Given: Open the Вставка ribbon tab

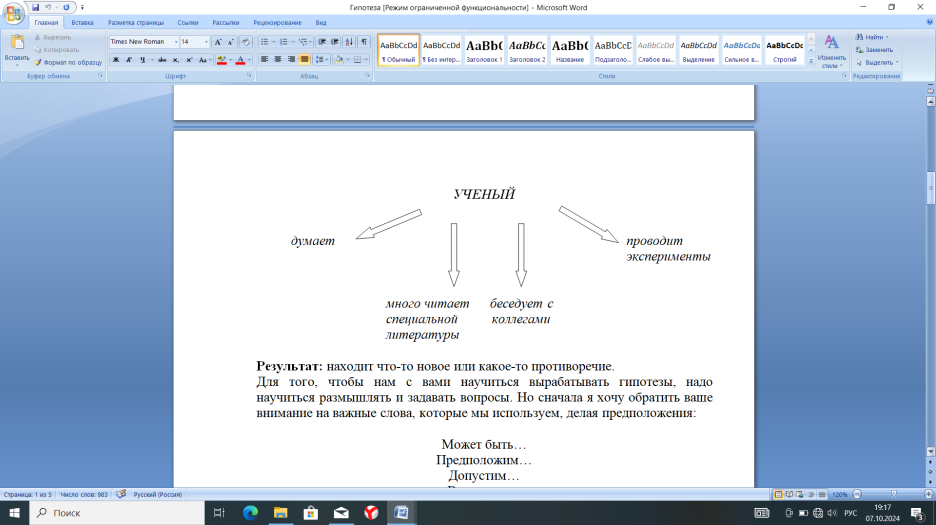Looking at the screenshot, I should point(82,23).
